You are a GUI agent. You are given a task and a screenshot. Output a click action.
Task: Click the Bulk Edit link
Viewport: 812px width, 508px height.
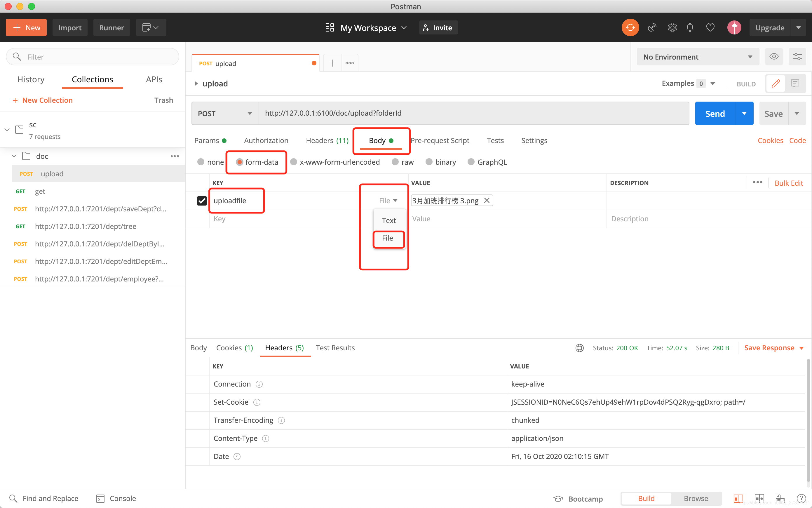point(788,183)
